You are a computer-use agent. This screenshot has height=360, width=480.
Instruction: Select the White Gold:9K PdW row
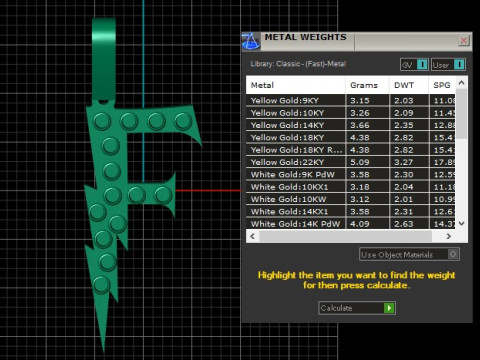point(351,174)
